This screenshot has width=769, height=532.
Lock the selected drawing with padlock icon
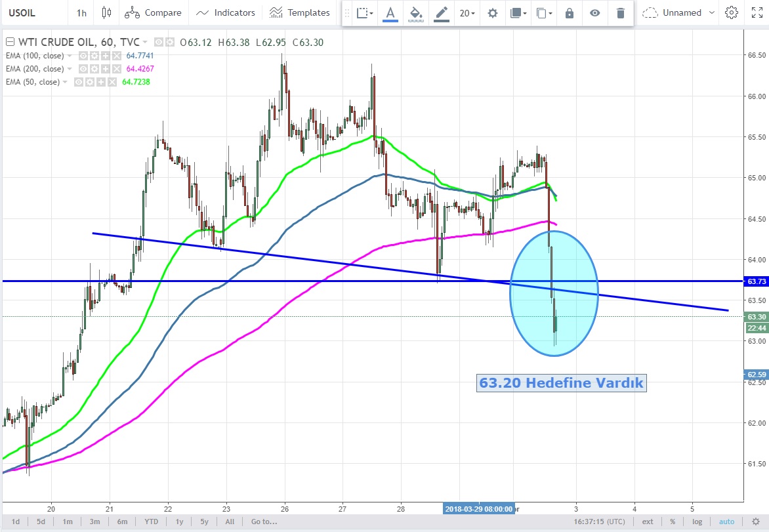(570, 12)
